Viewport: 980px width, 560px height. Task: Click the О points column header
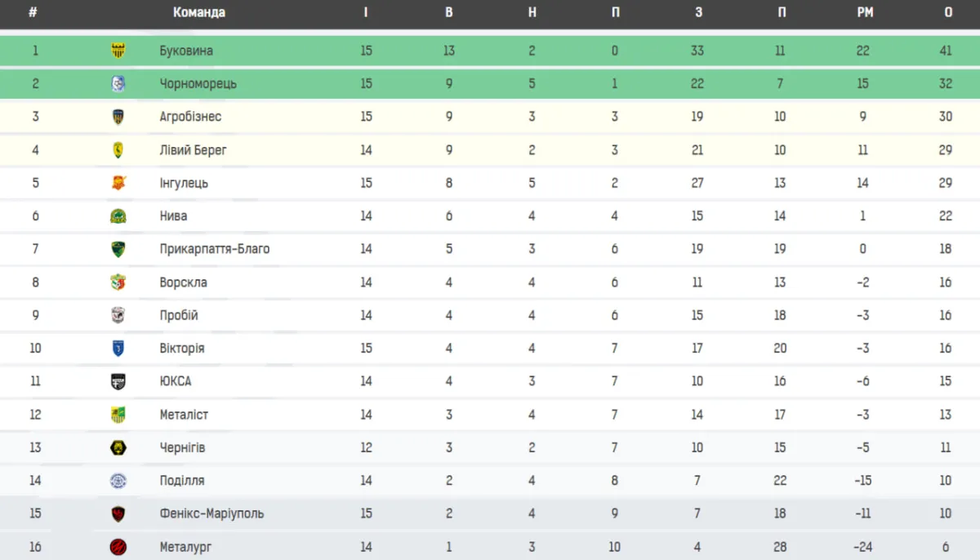click(947, 12)
